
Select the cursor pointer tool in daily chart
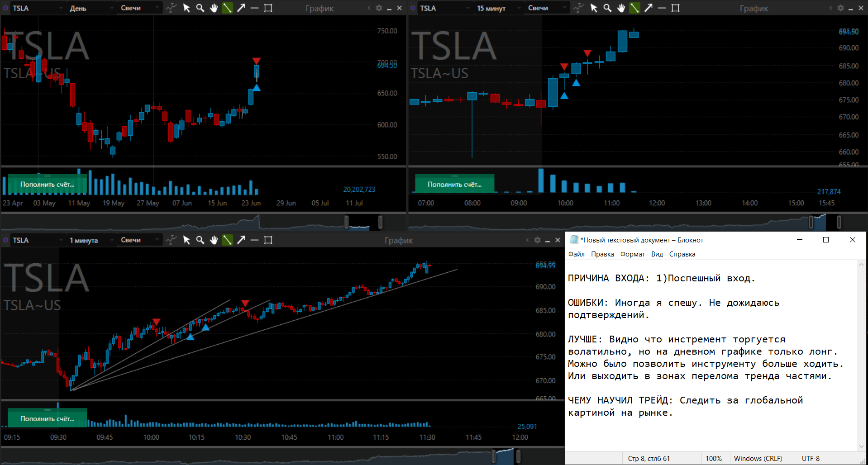coord(186,8)
